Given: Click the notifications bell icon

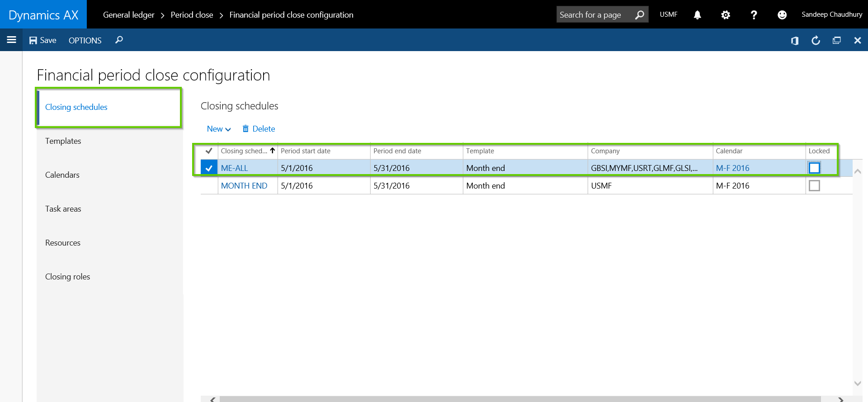Looking at the screenshot, I should pyautogui.click(x=697, y=15).
